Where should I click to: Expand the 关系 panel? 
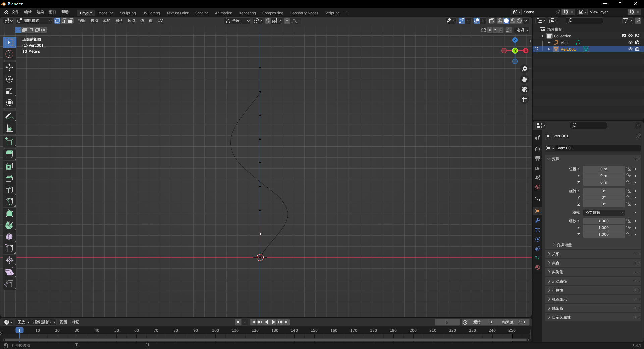[556, 254]
